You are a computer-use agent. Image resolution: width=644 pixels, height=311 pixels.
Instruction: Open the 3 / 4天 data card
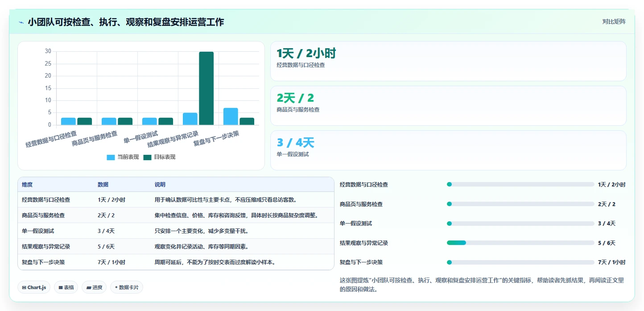(x=448, y=150)
